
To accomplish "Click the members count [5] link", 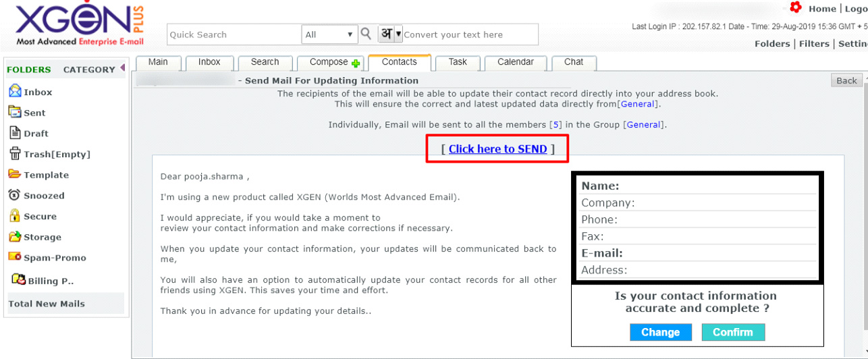I will pos(556,125).
